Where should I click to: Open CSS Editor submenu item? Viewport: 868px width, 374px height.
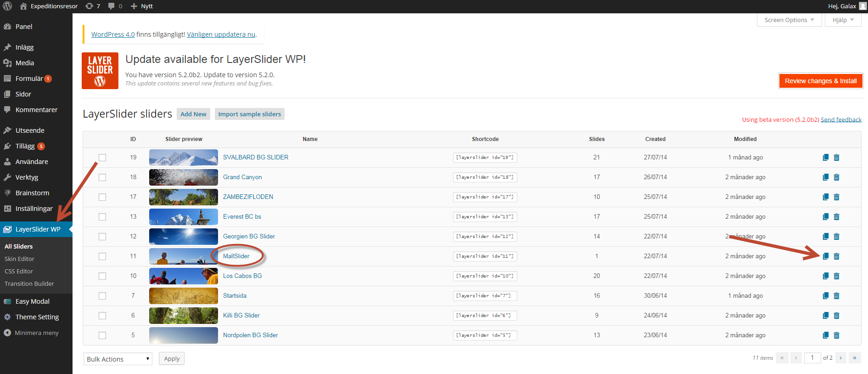click(19, 271)
